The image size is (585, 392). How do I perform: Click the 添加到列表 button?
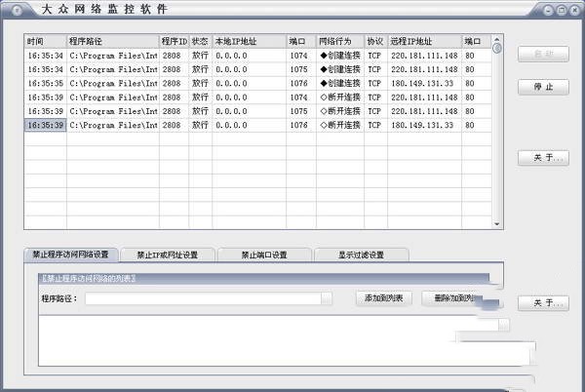click(384, 297)
